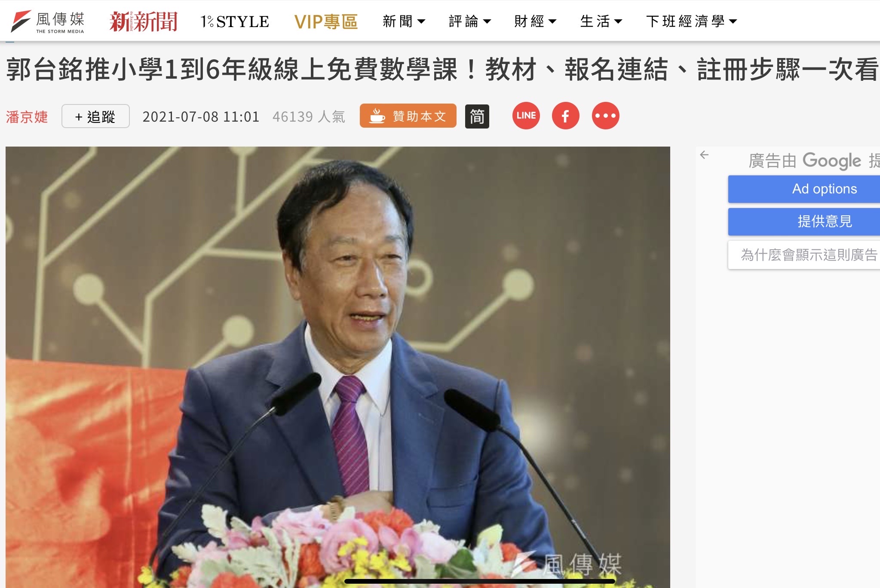Open the 生活 navigation menu
The height and width of the screenshot is (588, 880).
601,21
